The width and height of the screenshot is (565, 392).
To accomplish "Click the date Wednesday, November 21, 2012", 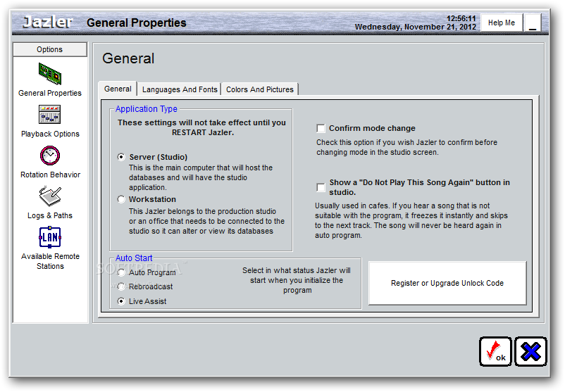I will pyautogui.click(x=416, y=27).
